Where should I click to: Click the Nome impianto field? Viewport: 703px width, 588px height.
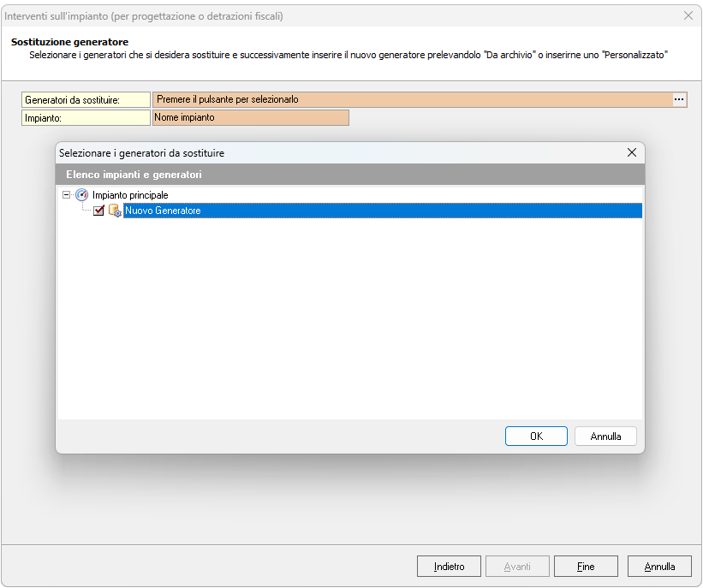pyautogui.click(x=250, y=118)
